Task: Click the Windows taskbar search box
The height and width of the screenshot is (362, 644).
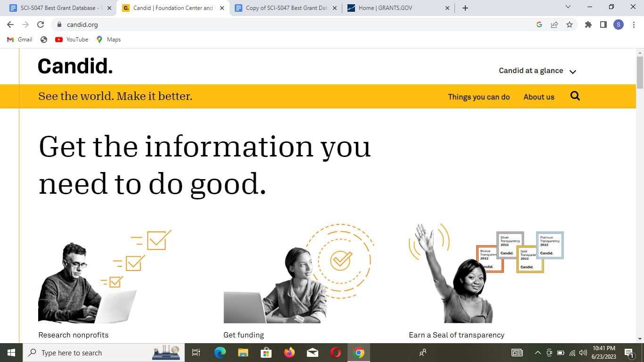Action: pyautogui.click(x=87, y=353)
